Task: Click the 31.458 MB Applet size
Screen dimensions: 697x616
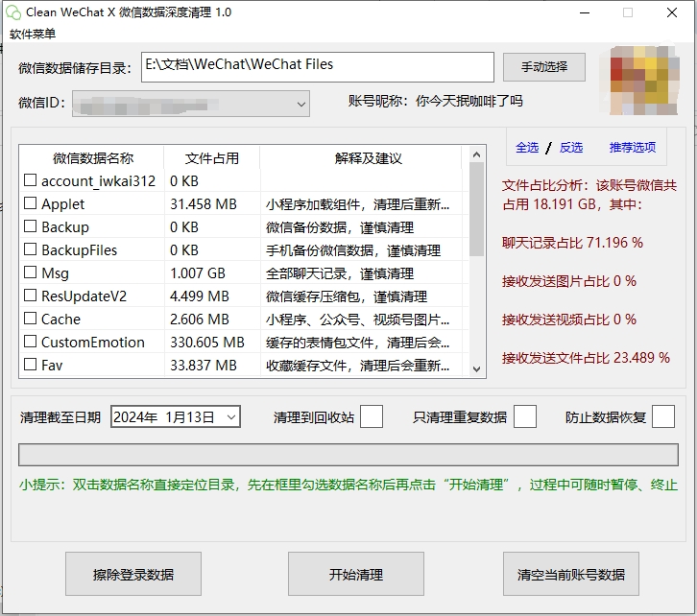Action: (204, 204)
